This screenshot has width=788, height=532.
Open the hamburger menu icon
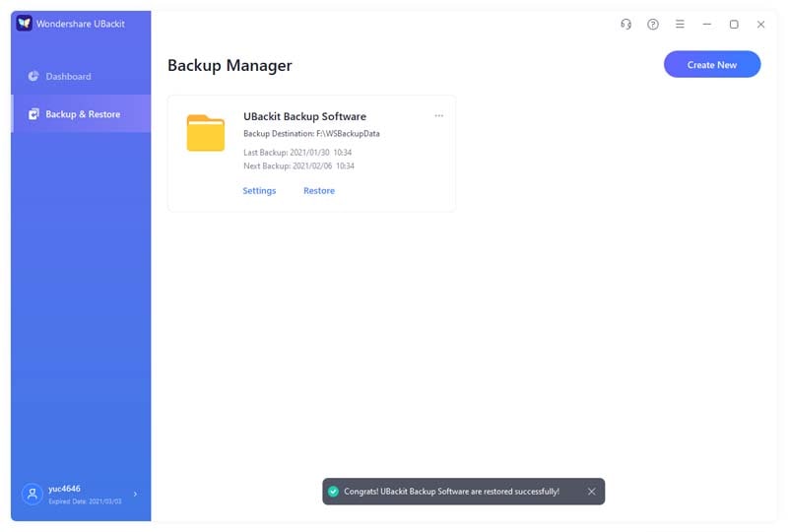[x=680, y=24]
